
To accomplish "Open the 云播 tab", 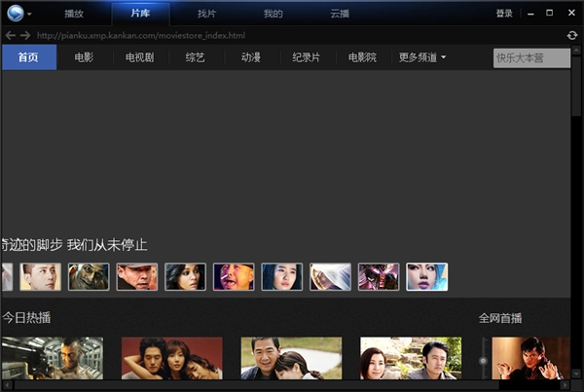I will pos(339,14).
